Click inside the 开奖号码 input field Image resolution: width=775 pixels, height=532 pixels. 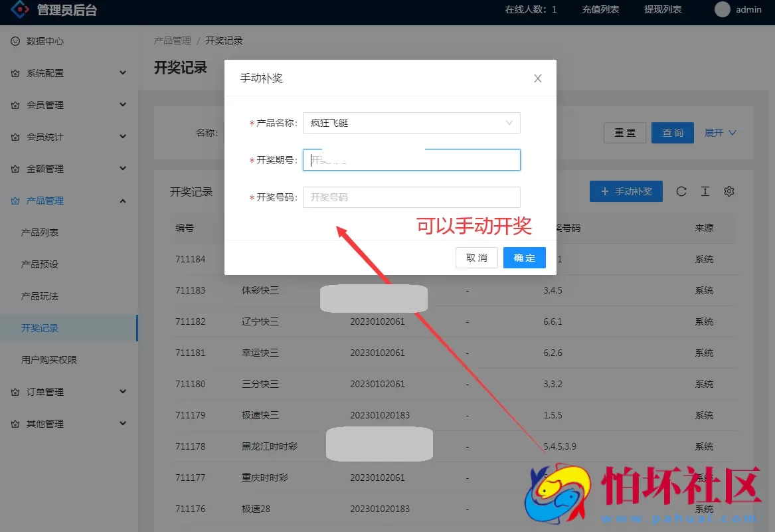(411, 197)
